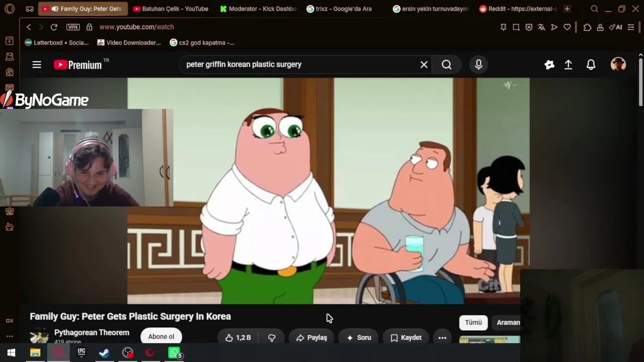This screenshot has width=644, height=362.
Task: Share the video using Paylaş
Action: (311, 337)
